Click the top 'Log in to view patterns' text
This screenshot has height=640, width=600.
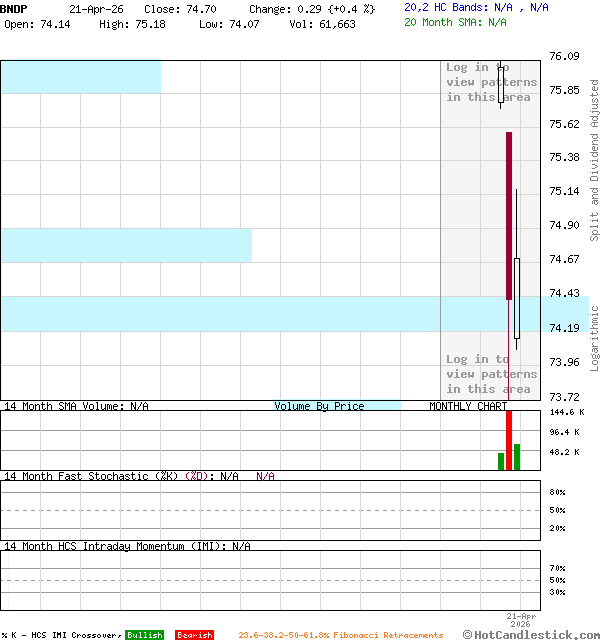(491, 83)
